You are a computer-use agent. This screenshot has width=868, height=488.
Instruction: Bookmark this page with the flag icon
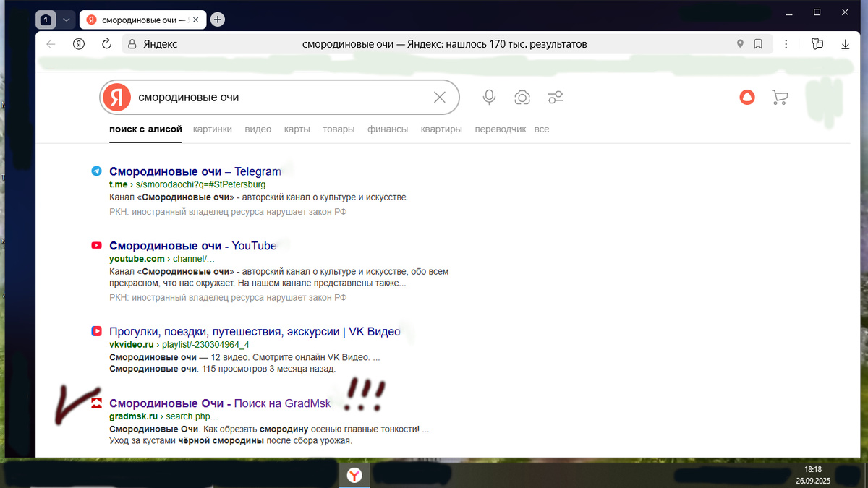pos(757,44)
